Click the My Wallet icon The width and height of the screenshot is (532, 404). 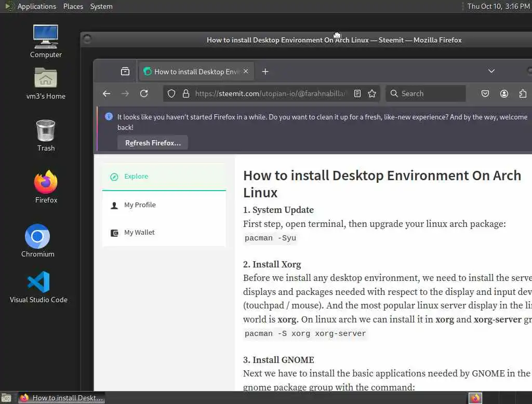pos(114,233)
